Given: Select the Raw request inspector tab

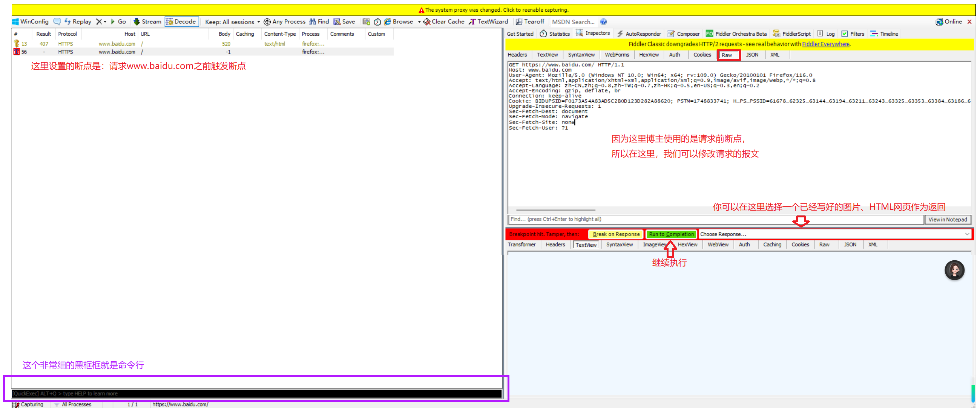Looking at the screenshot, I should click(x=727, y=55).
